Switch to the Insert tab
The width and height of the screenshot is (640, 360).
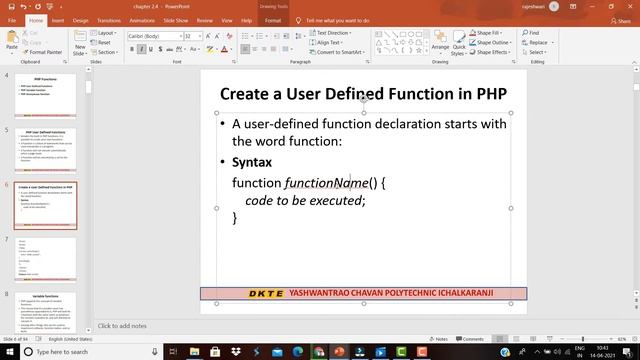[58, 20]
